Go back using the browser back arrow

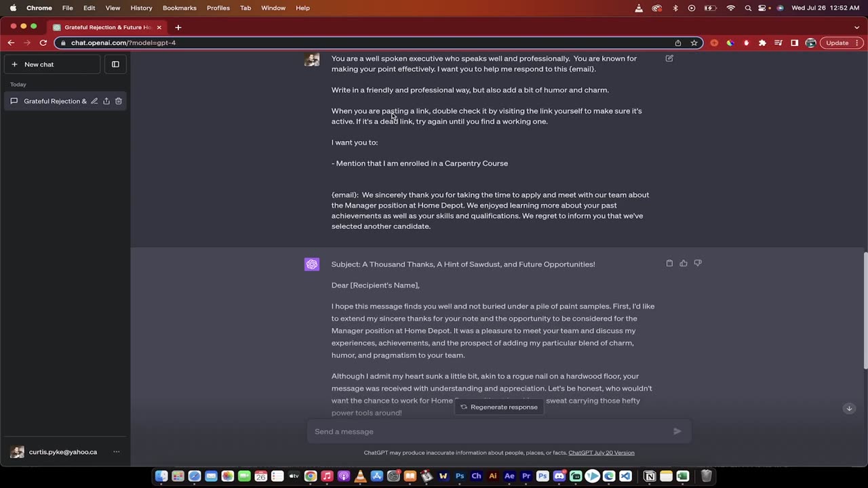tap(11, 43)
